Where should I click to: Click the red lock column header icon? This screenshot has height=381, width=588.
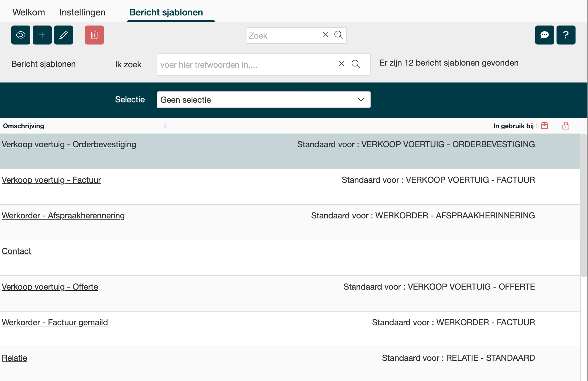click(x=566, y=126)
